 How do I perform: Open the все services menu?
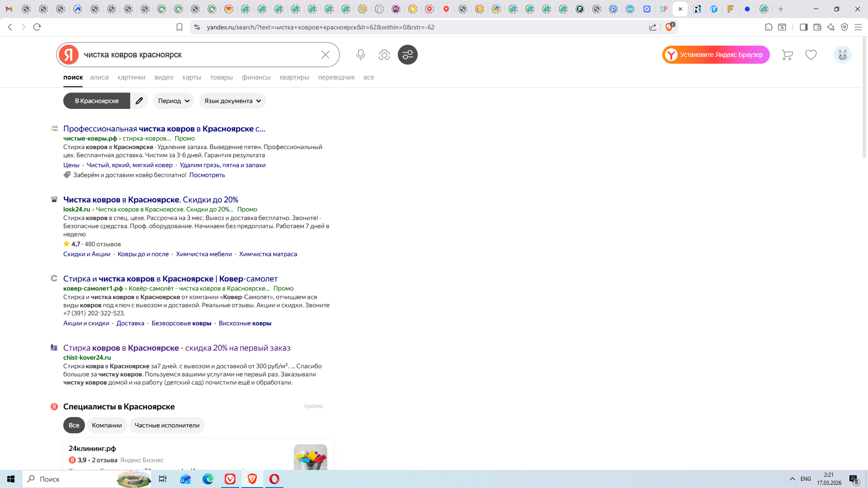click(369, 77)
